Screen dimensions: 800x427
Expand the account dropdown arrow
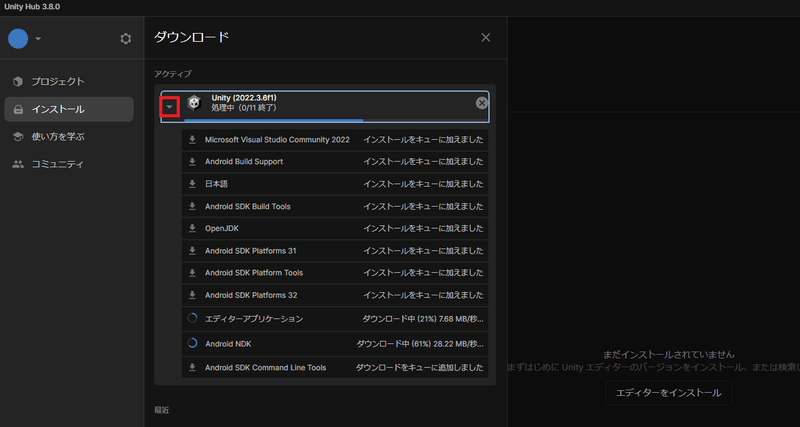coord(38,39)
